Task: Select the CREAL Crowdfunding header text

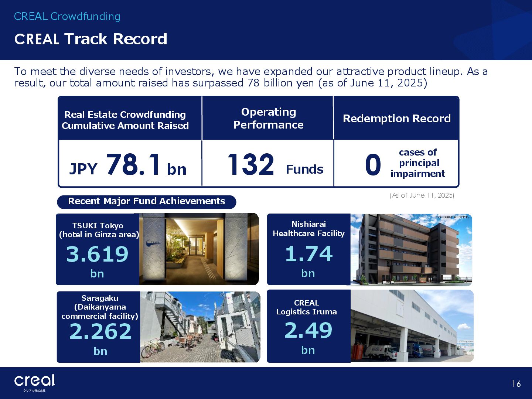Action: pos(67,16)
